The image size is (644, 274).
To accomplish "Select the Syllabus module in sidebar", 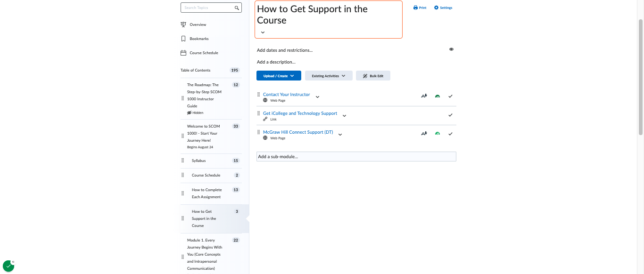I will click(198, 161).
